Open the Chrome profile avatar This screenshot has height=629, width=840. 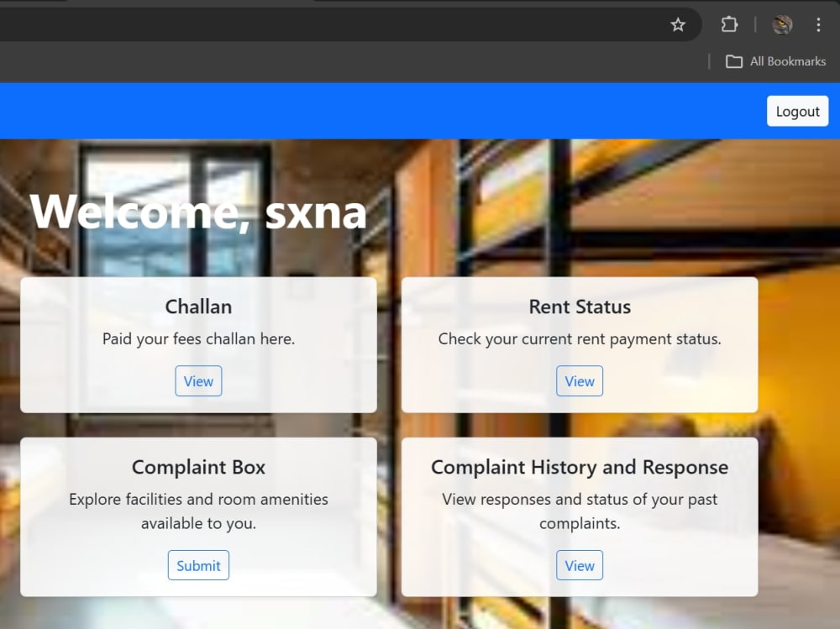(x=782, y=24)
